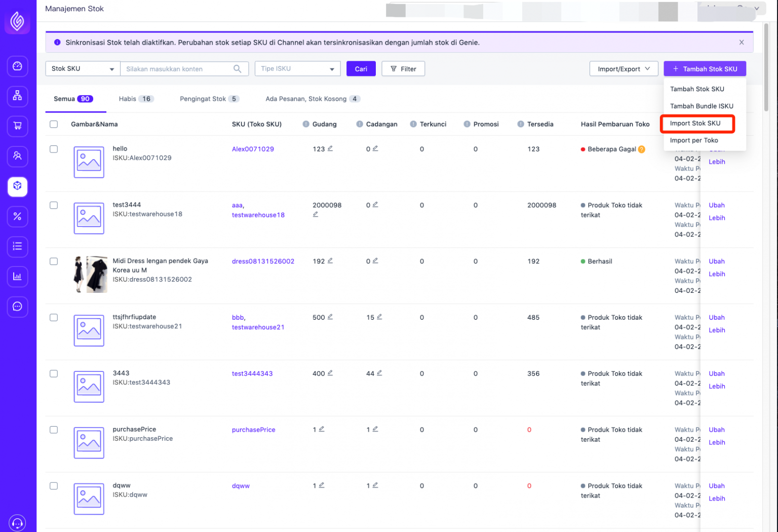This screenshot has width=778, height=532.
Task: Open the chat bubble icon in sidebar
Action: (17, 307)
